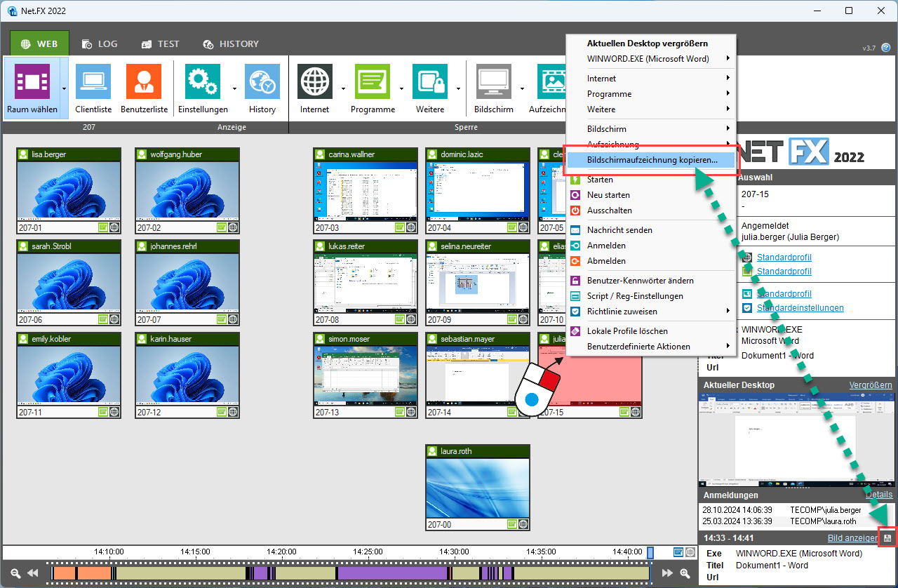Open help via the blue question mark

[886, 48]
